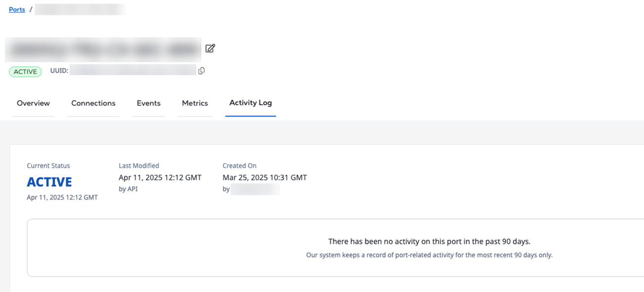Screen dimensions: 644x292
Task: Show the Metrics tab
Action: [195, 103]
